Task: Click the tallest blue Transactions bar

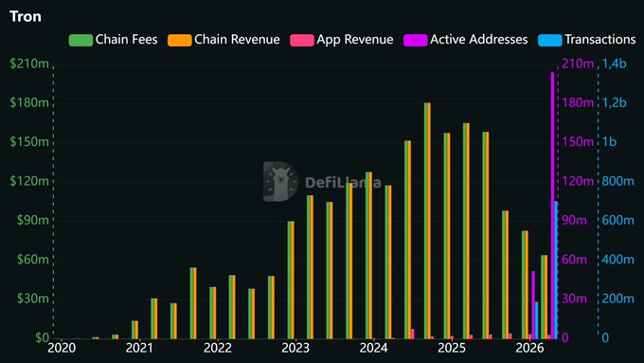Action: click(x=556, y=270)
